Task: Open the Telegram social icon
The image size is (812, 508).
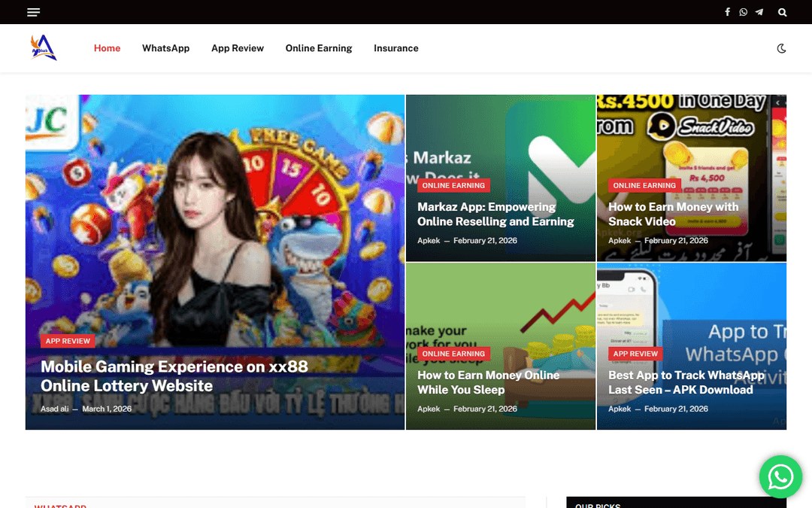Action: [759, 12]
